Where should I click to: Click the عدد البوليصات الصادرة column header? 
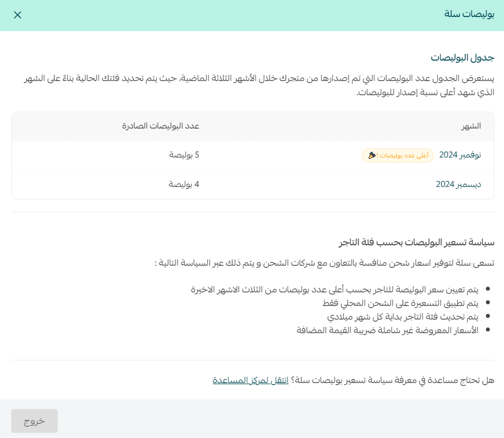coord(160,126)
